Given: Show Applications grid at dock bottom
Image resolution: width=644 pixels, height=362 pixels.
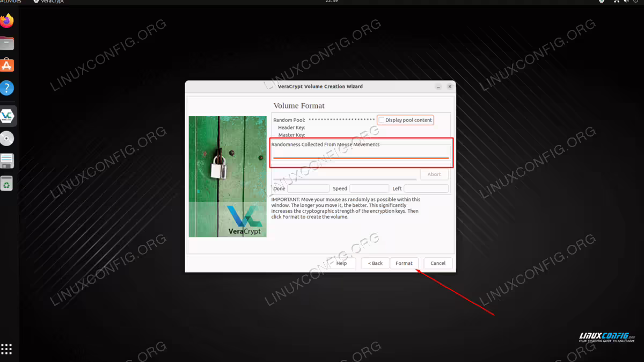Looking at the screenshot, I should tap(7, 349).
